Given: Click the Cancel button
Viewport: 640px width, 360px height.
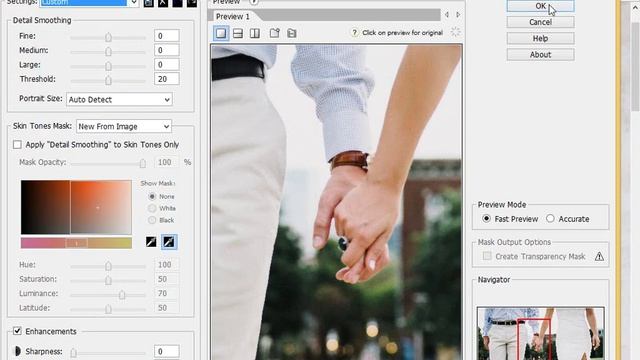Looking at the screenshot, I should [x=540, y=22].
